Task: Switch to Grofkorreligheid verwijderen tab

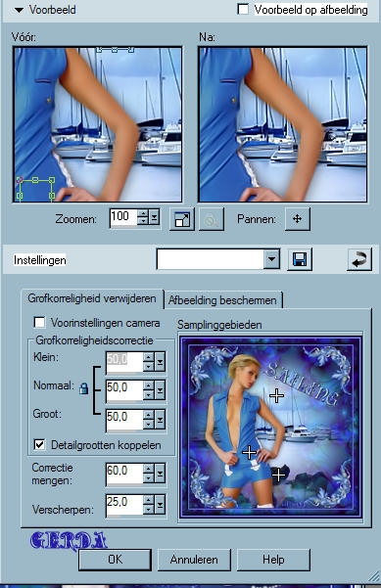Action: 92,298
